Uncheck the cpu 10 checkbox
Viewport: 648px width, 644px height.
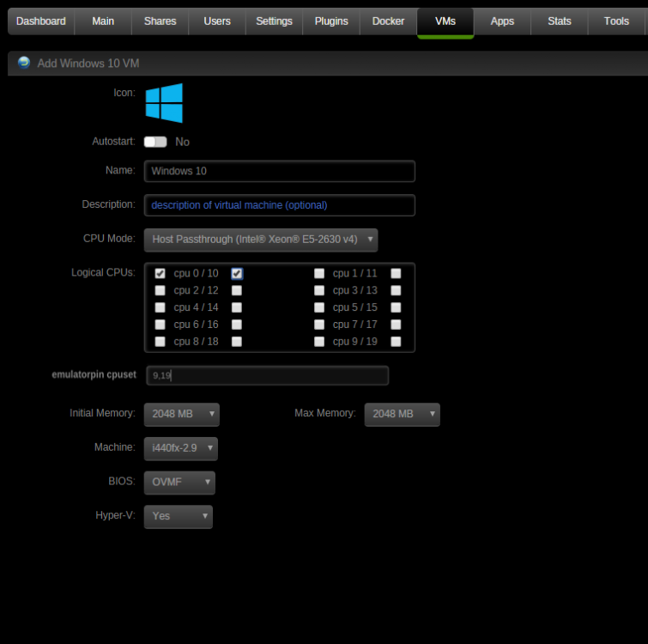point(237,273)
